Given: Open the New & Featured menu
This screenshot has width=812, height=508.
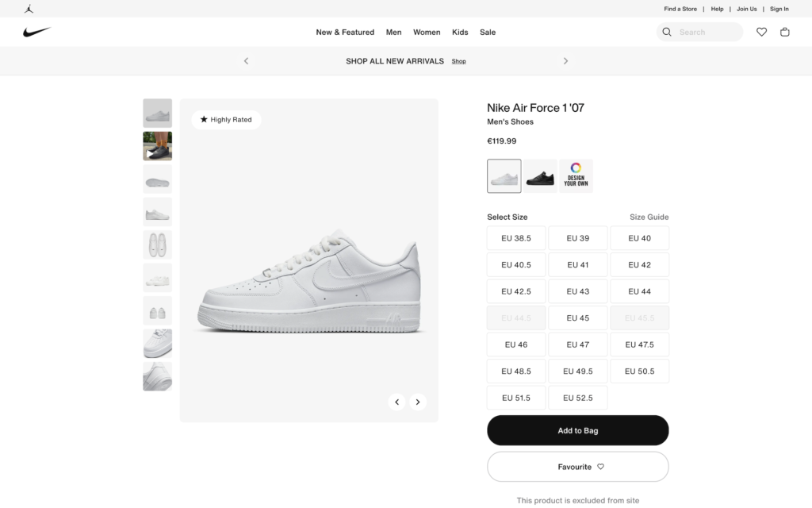Looking at the screenshot, I should (x=345, y=33).
